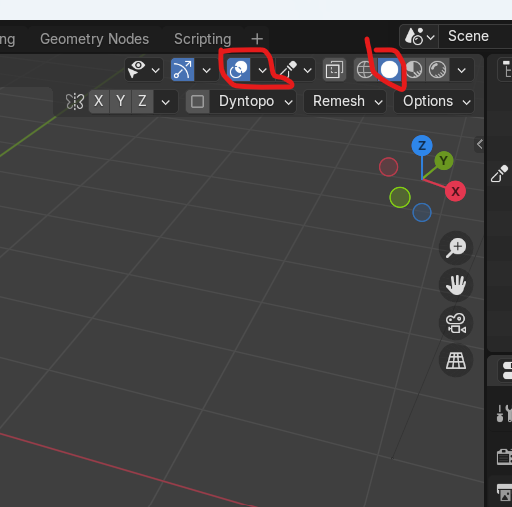Image resolution: width=512 pixels, height=507 pixels.
Task: Toggle Z axis symmetry
Action: pos(142,101)
